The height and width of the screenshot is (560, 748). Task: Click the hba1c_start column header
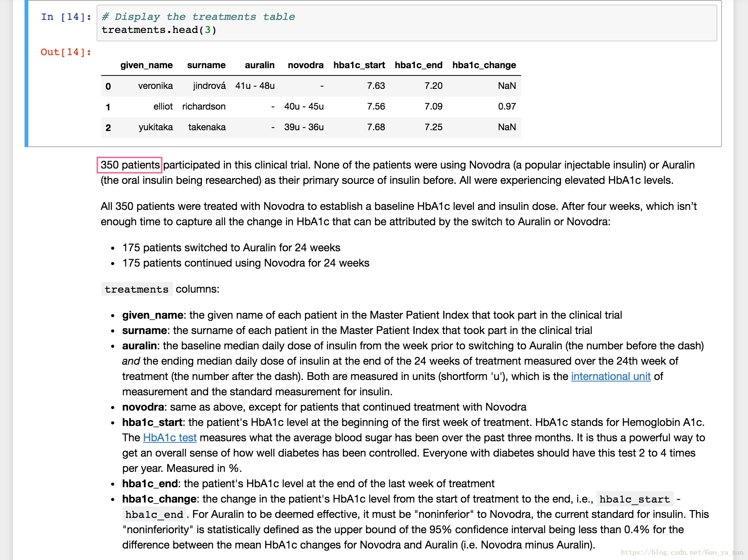click(359, 65)
